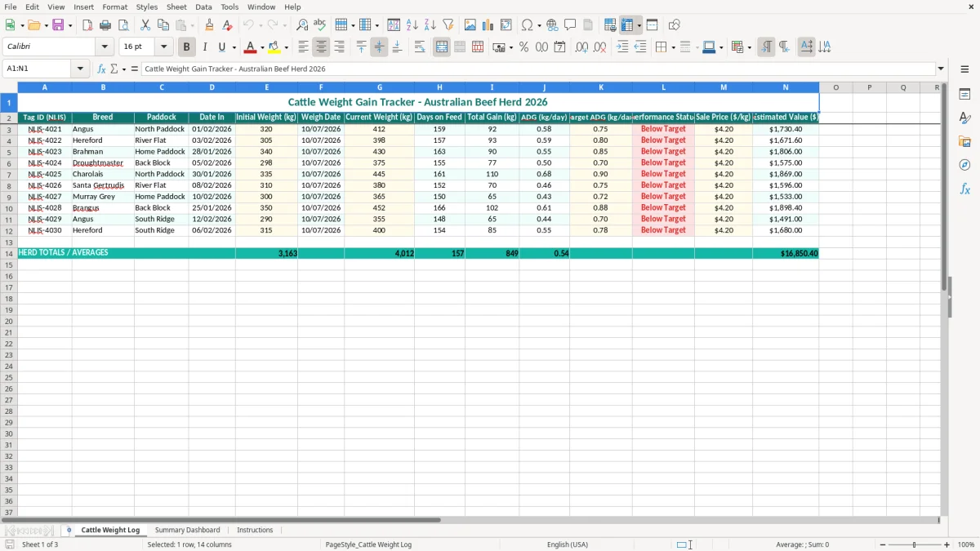Open Underline style dropdown arrow
Screen dimensions: 980x551
click(x=234, y=47)
